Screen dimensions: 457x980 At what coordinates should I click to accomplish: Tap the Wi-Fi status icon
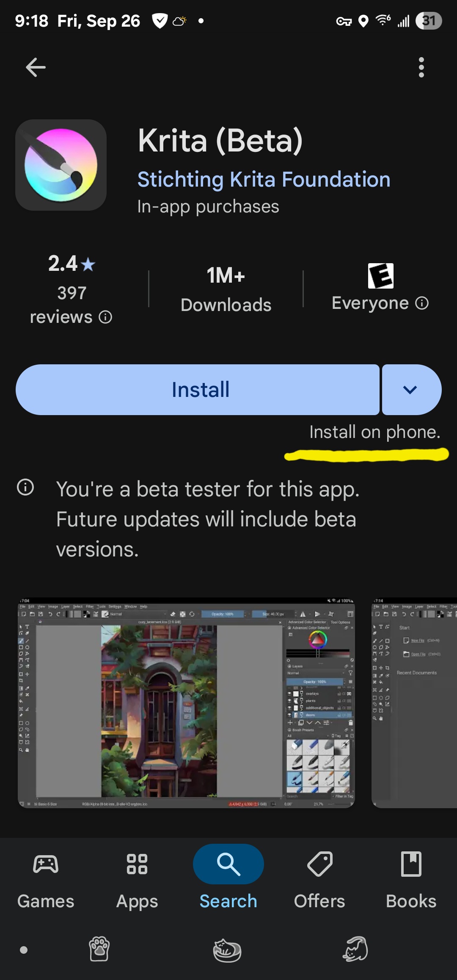(x=383, y=20)
